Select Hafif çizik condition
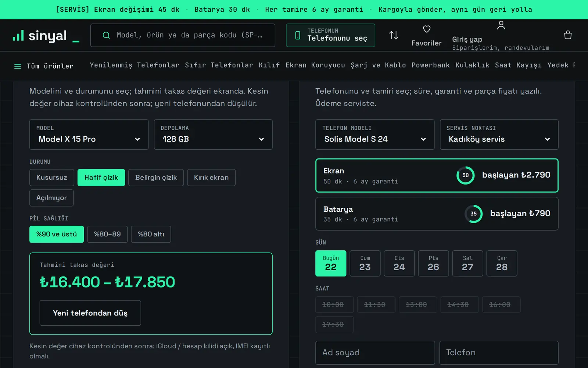This screenshot has height=368, width=588. coord(101,178)
